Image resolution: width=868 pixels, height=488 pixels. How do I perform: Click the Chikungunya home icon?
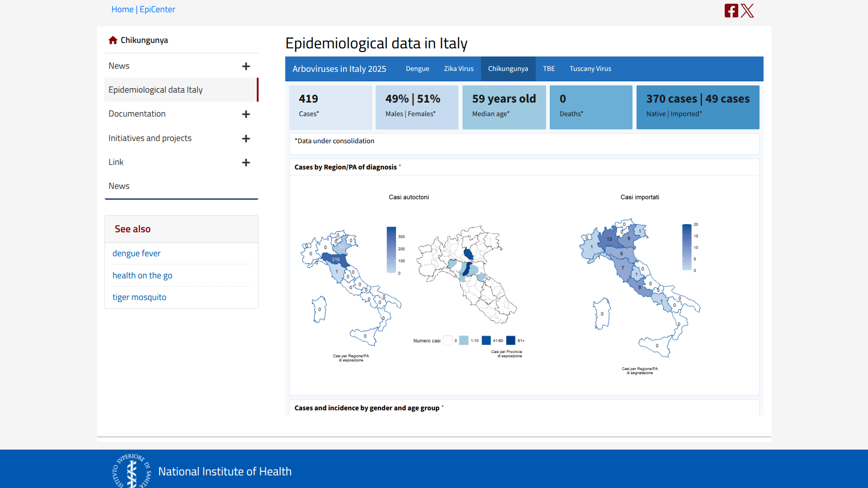click(x=113, y=40)
